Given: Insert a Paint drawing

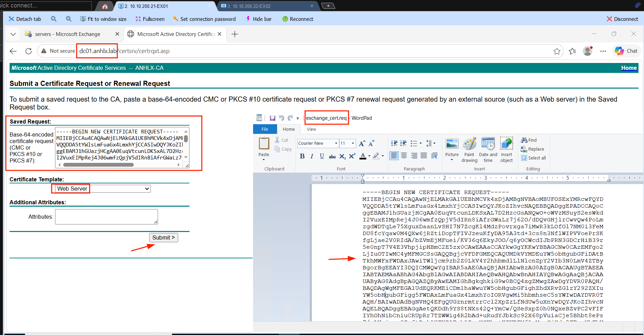Looking at the screenshot, I should tap(469, 150).
